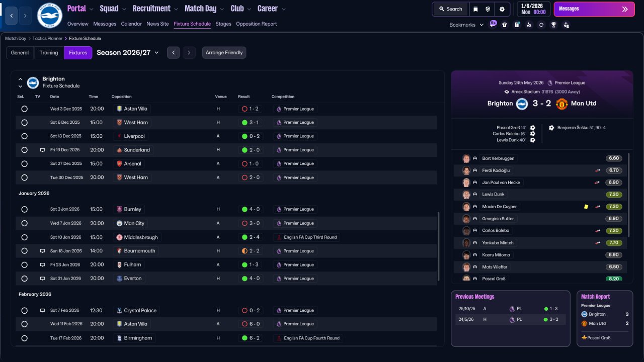The width and height of the screenshot is (644, 362).
Task: Open the Overview sub-tab
Action: coord(77,24)
